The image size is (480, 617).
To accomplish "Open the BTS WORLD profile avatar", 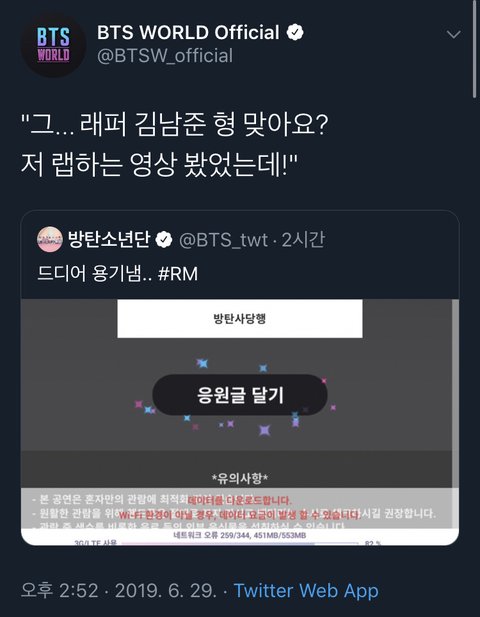I will click(x=53, y=44).
